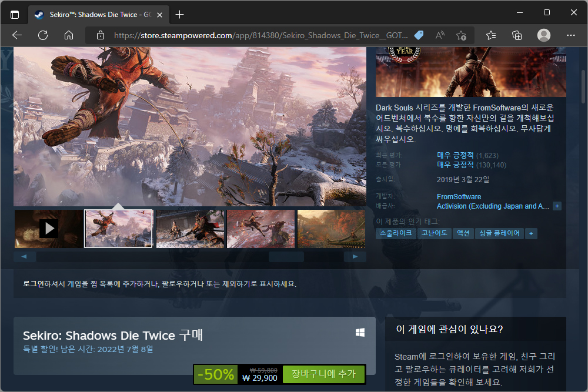The width and height of the screenshot is (588, 392).
Task: Select the autumn forest screenshot thumbnail
Action: (x=331, y=229)
